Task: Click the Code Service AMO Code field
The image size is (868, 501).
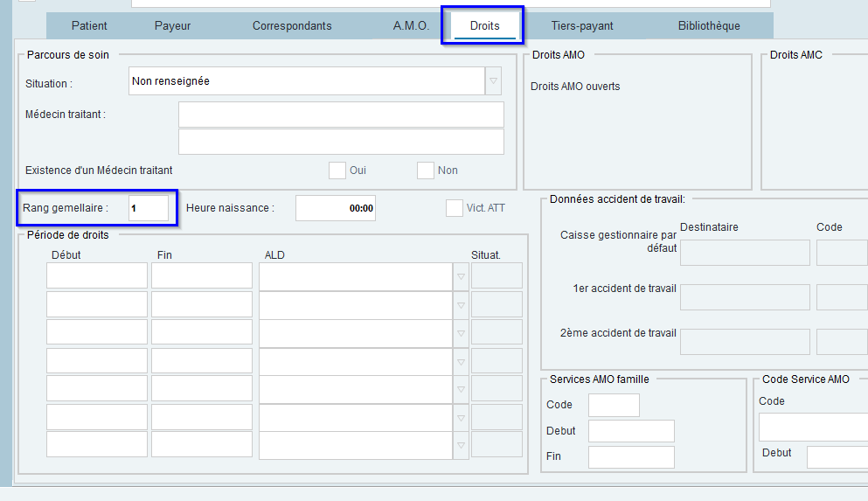Action: tap(813, 428)
